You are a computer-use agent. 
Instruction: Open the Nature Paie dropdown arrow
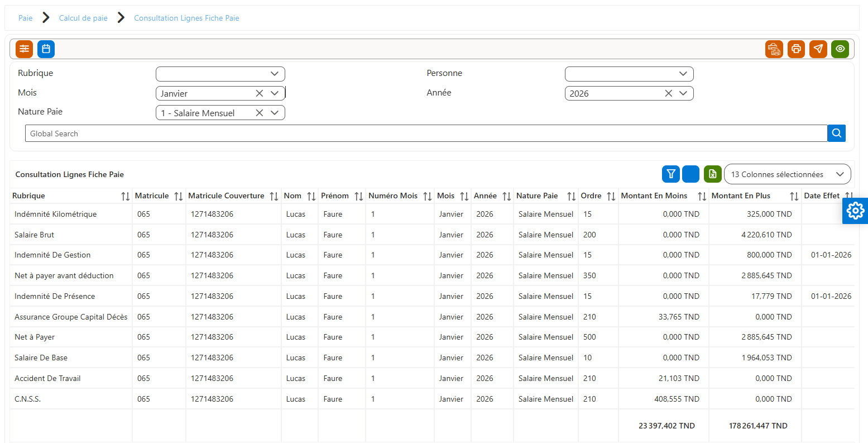coord(275,113)
